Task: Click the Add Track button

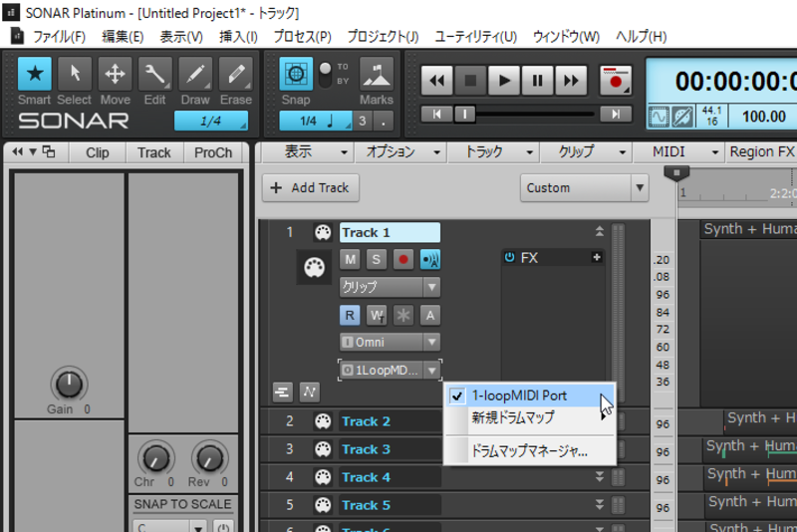Action: pyautogui.click(x=311, y=188)
